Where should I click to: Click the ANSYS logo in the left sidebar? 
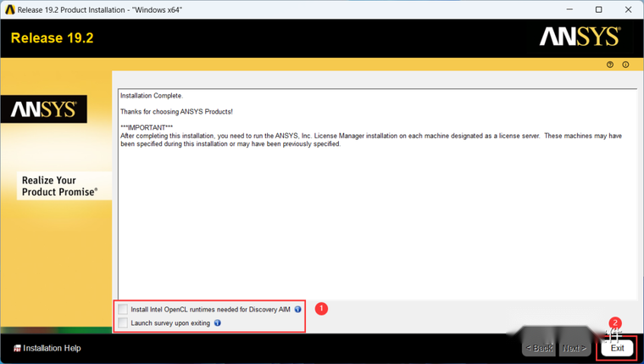pos(43,109)
